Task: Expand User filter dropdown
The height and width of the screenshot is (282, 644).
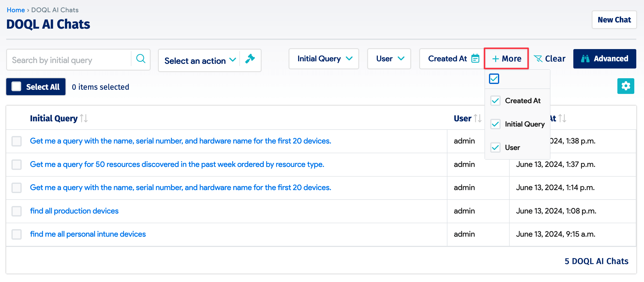Action: pos(389,59)
